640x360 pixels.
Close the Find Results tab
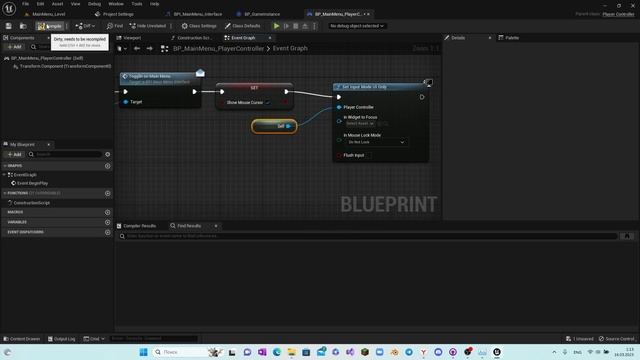click(x=216, y=226)
